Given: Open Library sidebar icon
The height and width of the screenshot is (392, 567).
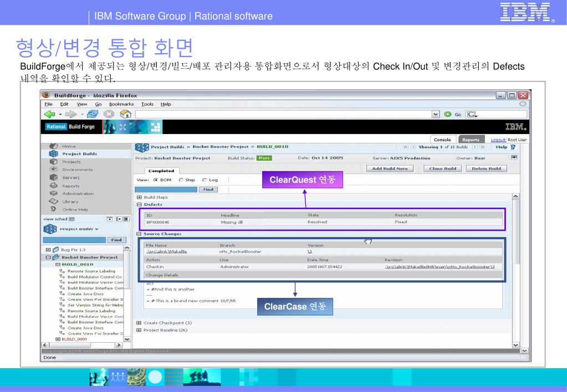Looking at the screenshot, I should (54, 201).
